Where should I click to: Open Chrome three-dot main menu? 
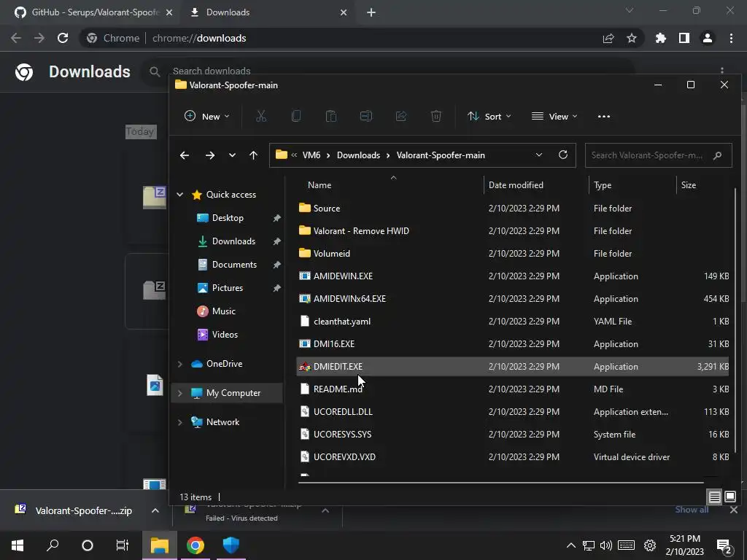[x=731, y=38]
